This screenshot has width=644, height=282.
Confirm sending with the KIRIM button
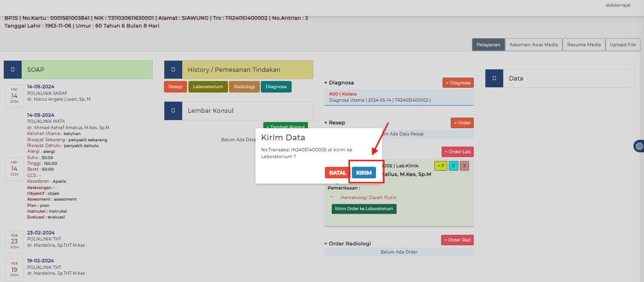364,173
